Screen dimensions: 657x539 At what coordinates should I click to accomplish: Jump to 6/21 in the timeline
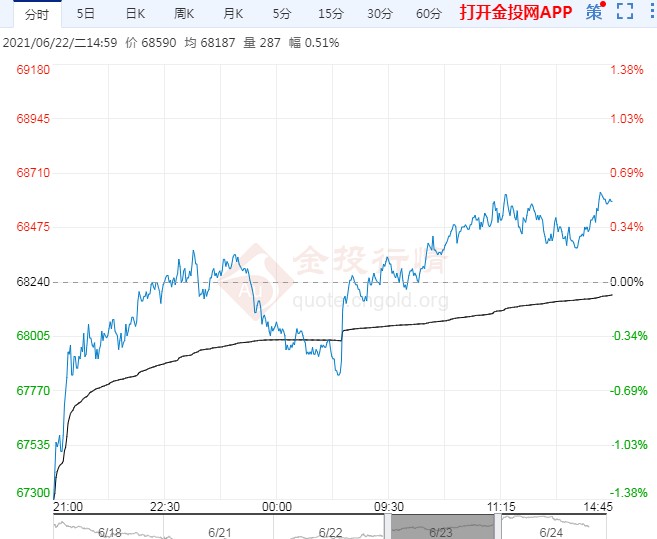tap(220, 532)
